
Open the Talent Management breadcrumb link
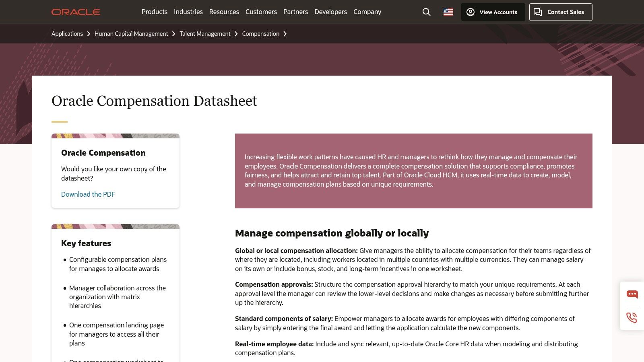click(x=205, y=34)
